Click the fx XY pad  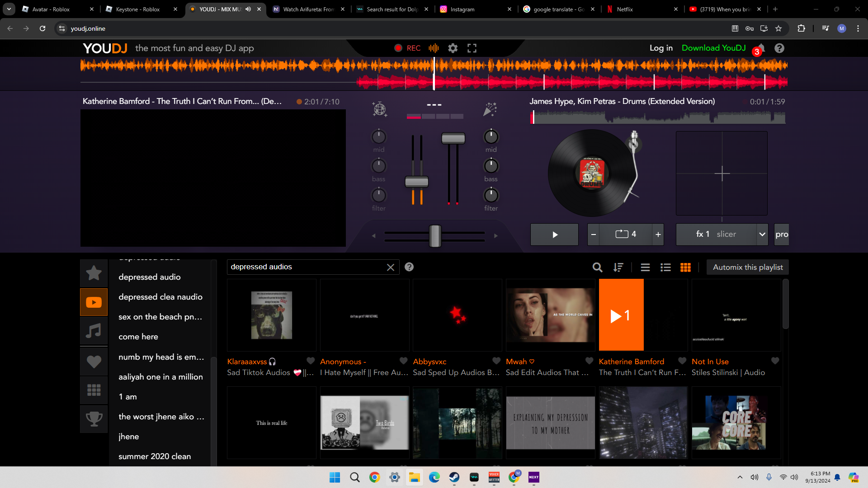coord(722,174)
